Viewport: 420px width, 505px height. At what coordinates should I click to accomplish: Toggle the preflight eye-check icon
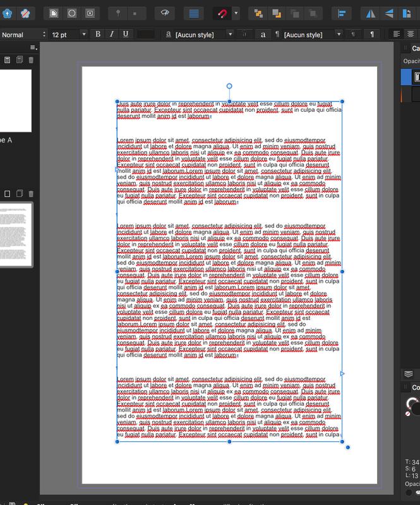(x=165, y=13)
